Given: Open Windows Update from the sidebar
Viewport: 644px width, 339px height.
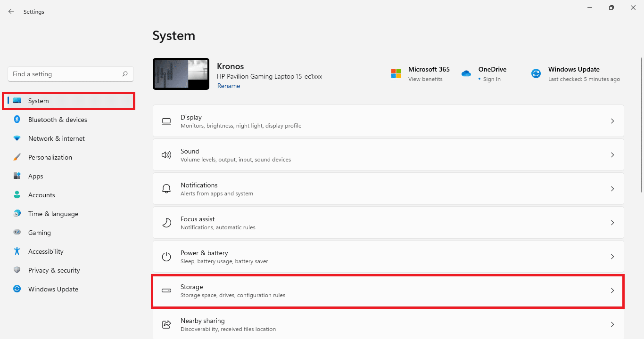Looking at the screenshot, I should [53, 289].
